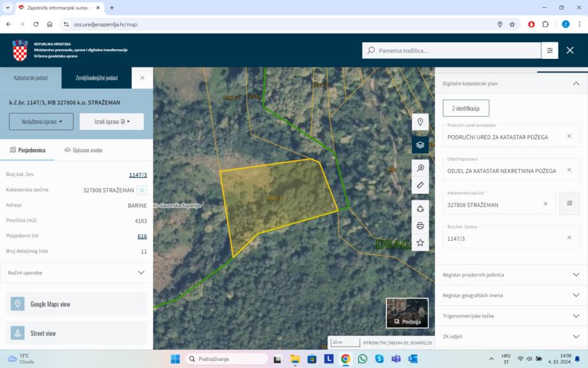Switch to Zemljišnoknjižni podaci tab
The height and width of the screenshot is (368, 588).
coord(97,77)
